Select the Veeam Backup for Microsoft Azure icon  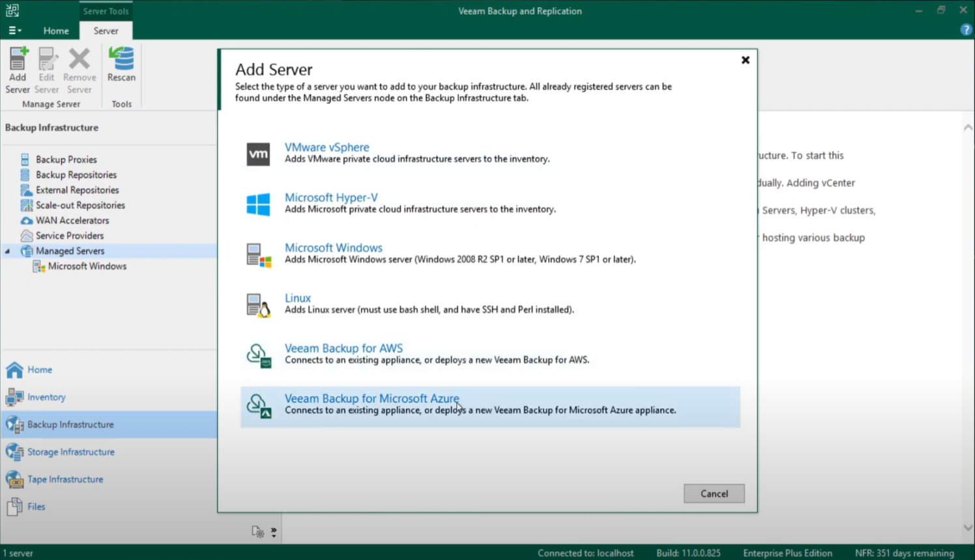[258, 405]
